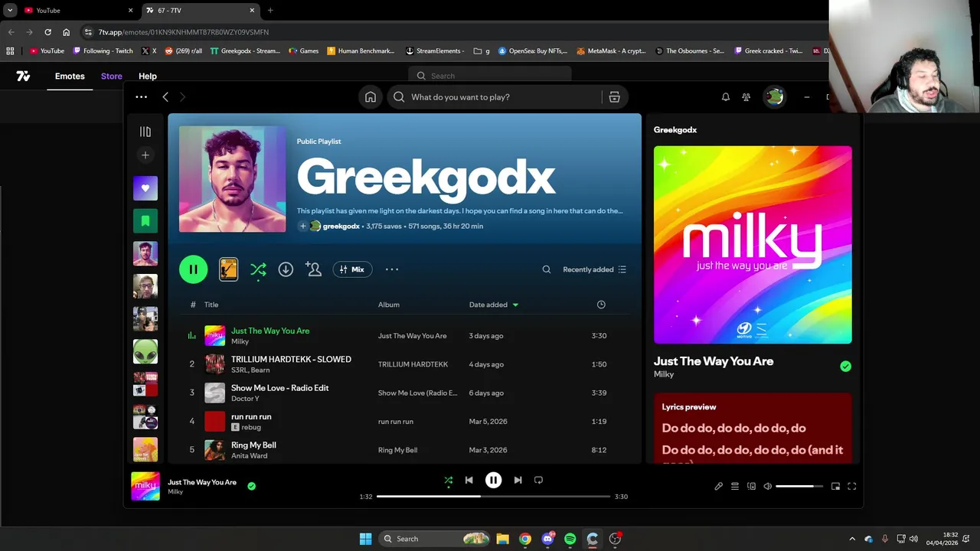Open Your Episodes green bookmark tile
Image resolution: width=980 pixels, height=551 pixels.
pos(145,221)
